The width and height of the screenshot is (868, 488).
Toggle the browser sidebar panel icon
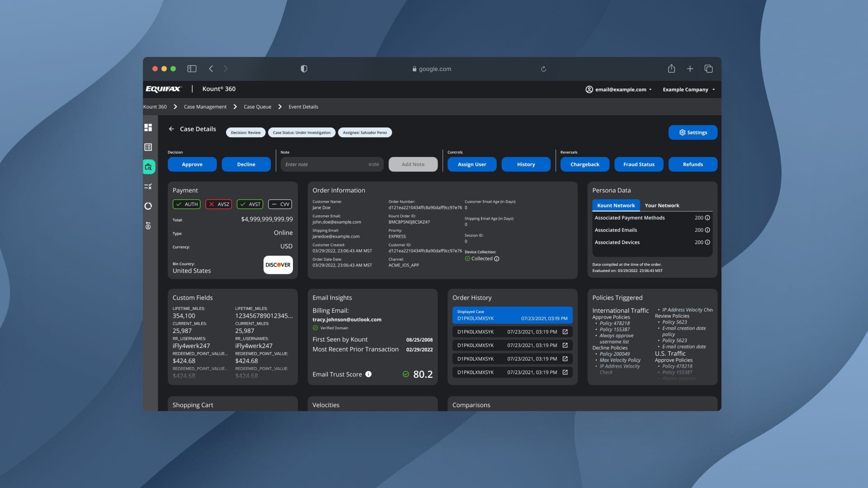[192, 69]
